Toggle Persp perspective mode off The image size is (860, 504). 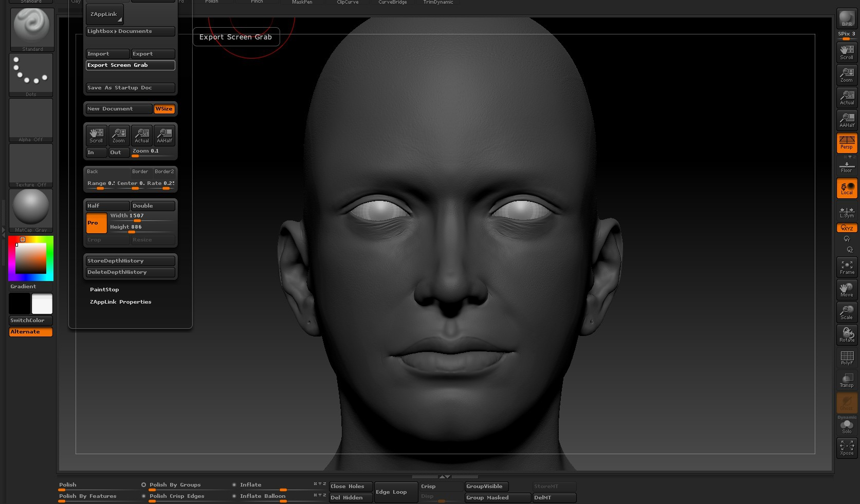pos(847,143)
